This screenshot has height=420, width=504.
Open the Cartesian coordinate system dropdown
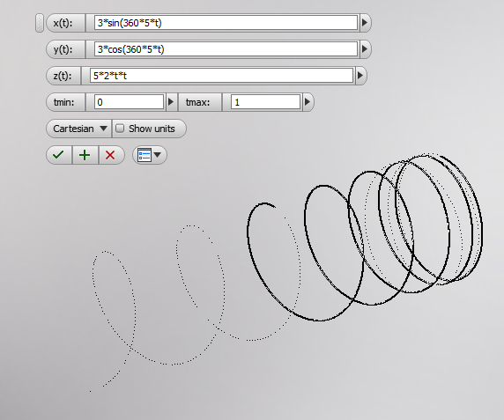pos(79,129)
